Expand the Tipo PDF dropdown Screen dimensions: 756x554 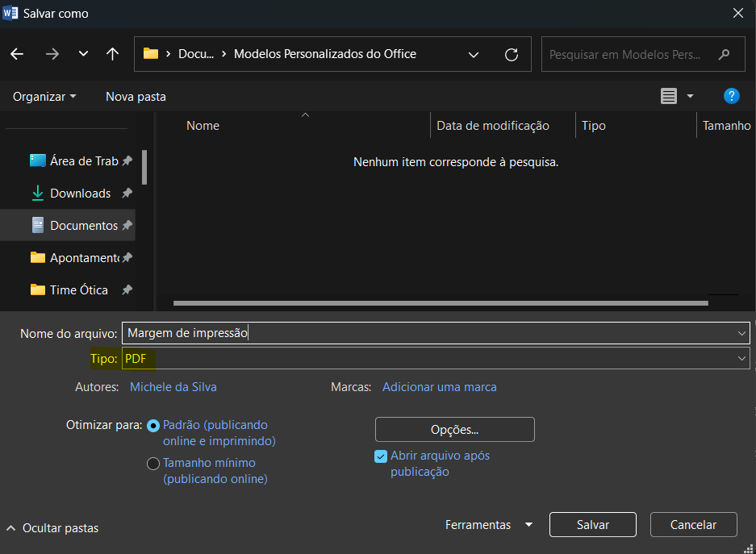coord(741,359)
